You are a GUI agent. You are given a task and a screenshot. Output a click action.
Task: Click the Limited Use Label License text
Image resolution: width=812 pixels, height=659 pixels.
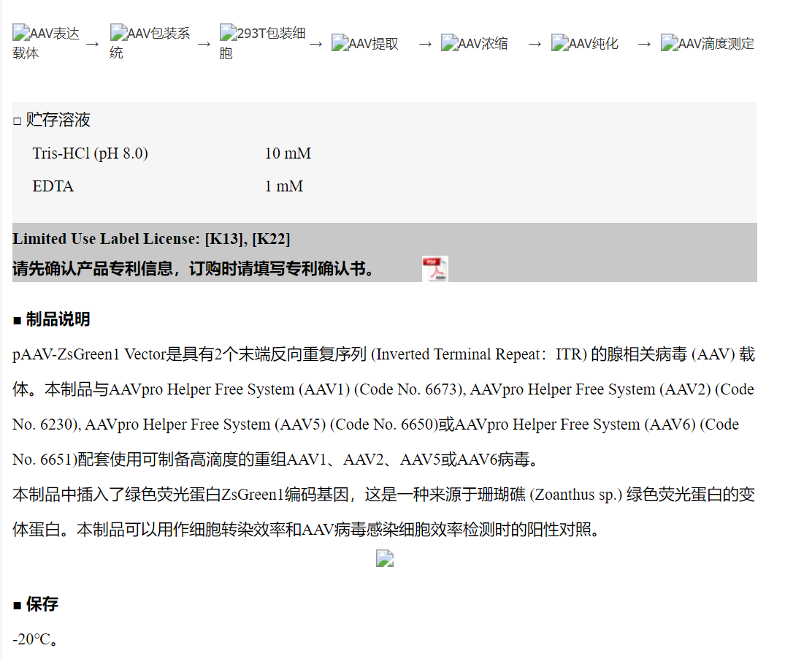pyautogui.click(x=107, y=239)
